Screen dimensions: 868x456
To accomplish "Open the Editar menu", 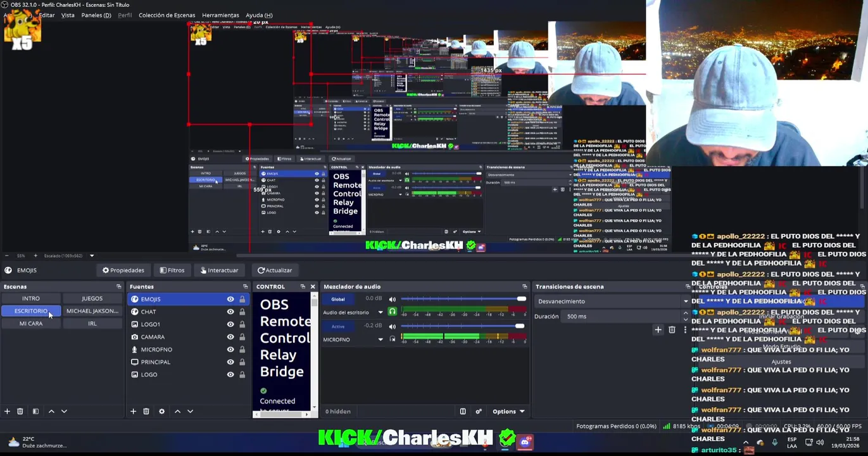I will (46, 15).
